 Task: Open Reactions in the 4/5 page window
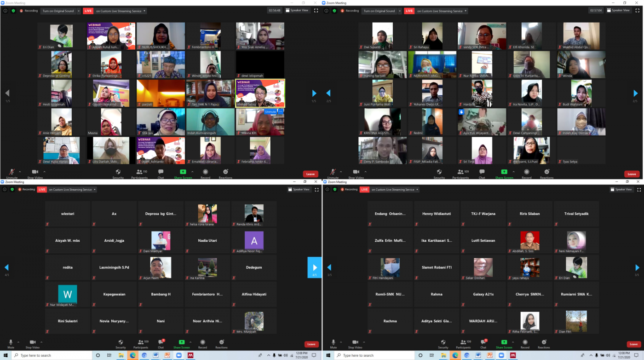[221, 343]
